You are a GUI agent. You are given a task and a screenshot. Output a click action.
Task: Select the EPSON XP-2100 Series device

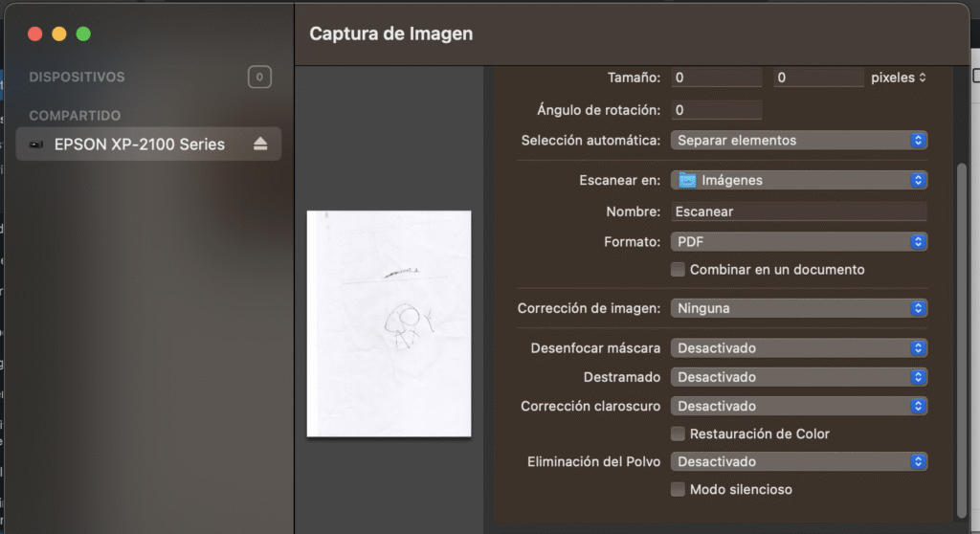click(x=139, y=145)
